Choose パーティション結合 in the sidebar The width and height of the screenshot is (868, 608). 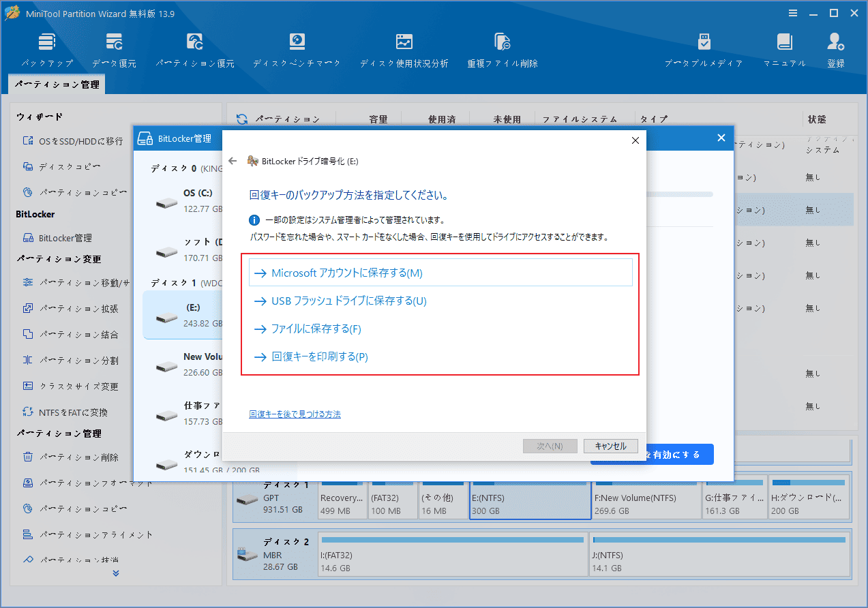tap(71, 335)
